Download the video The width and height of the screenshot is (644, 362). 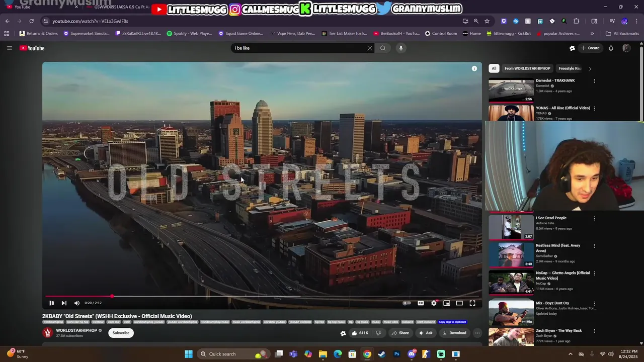pos(454,333)
